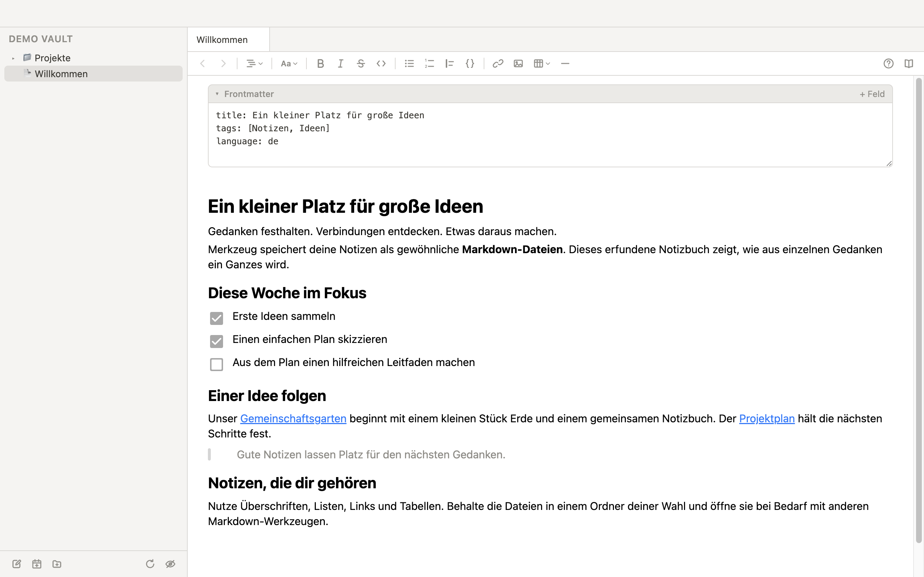924x577 pixels.
Task: Insert an image via the picture icon
Action: pos(518,63)
